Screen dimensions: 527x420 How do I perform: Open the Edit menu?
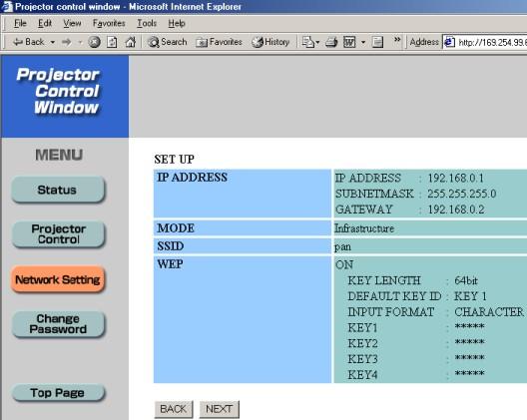pos(45,23)
